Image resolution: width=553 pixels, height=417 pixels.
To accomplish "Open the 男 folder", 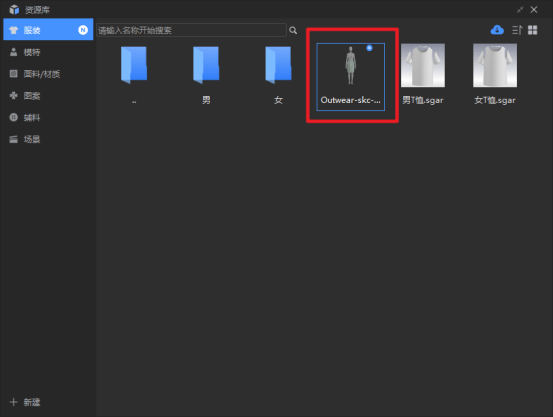I will click(x=206, y=75).
